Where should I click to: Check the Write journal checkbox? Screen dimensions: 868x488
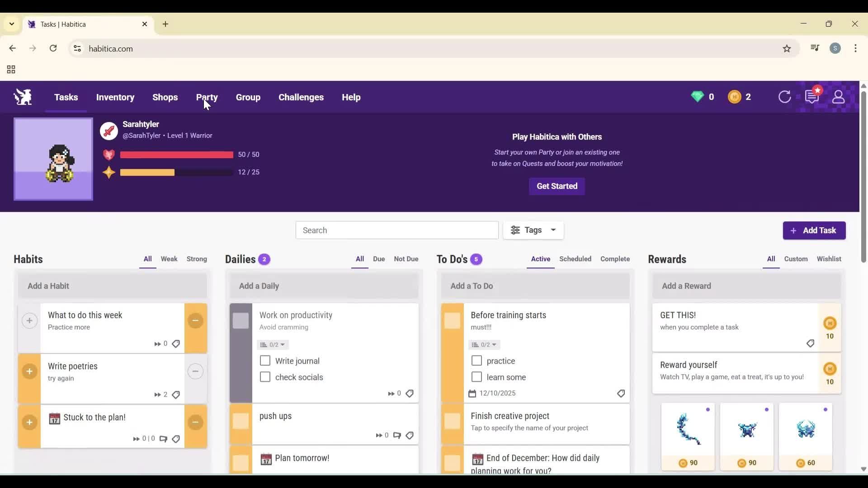click(x=264, y=361)
